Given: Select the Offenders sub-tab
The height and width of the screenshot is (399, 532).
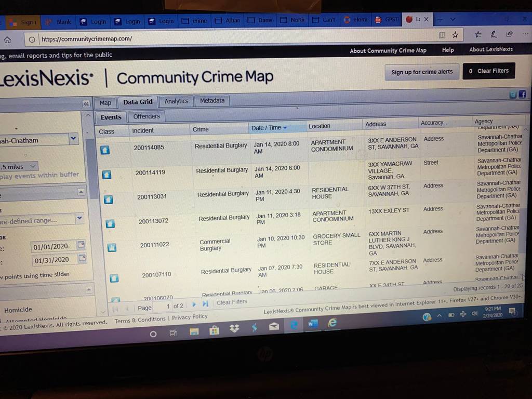Looking at the screenshot, I should (x=147, y=116).
